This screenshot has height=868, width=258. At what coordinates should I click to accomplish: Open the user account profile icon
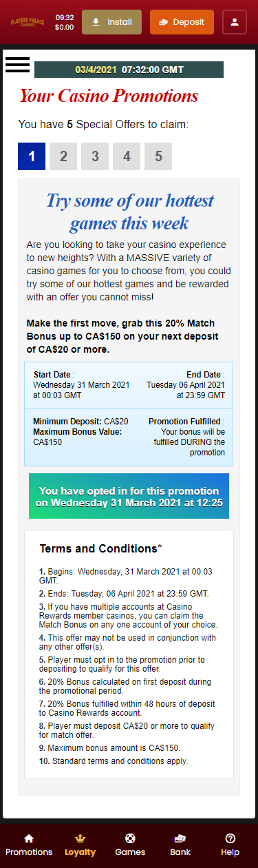point(235,22)
